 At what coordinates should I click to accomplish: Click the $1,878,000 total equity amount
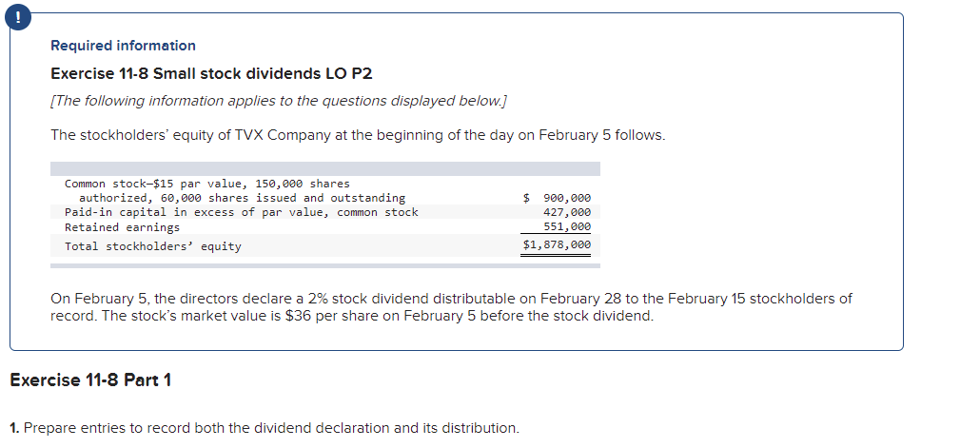point(557,245)
